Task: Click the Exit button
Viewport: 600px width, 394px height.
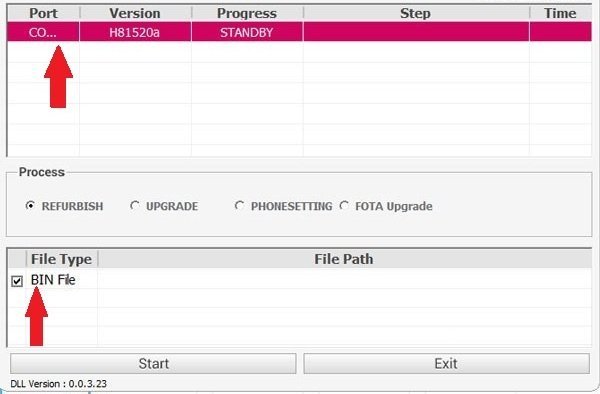Action: (446, 363)
